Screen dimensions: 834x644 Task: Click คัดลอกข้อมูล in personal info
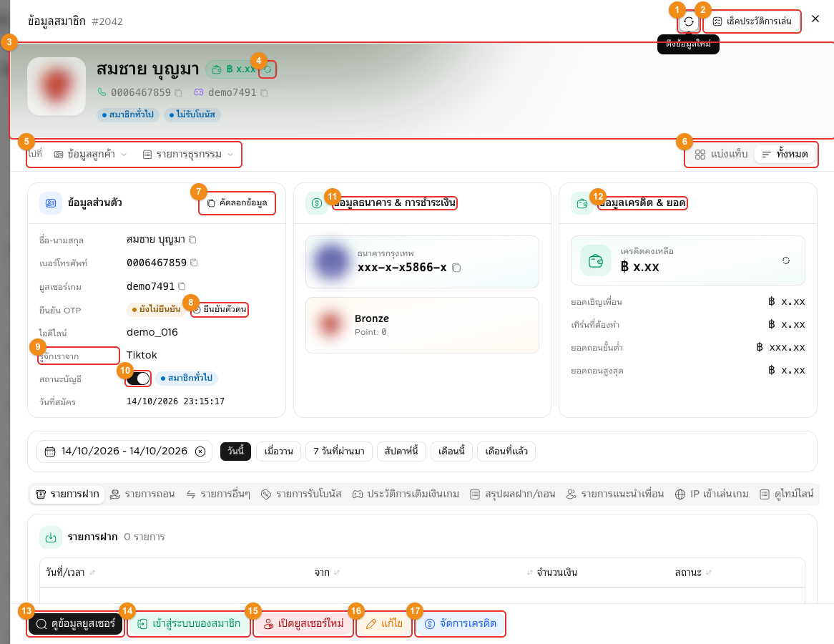tap(237, 203)
